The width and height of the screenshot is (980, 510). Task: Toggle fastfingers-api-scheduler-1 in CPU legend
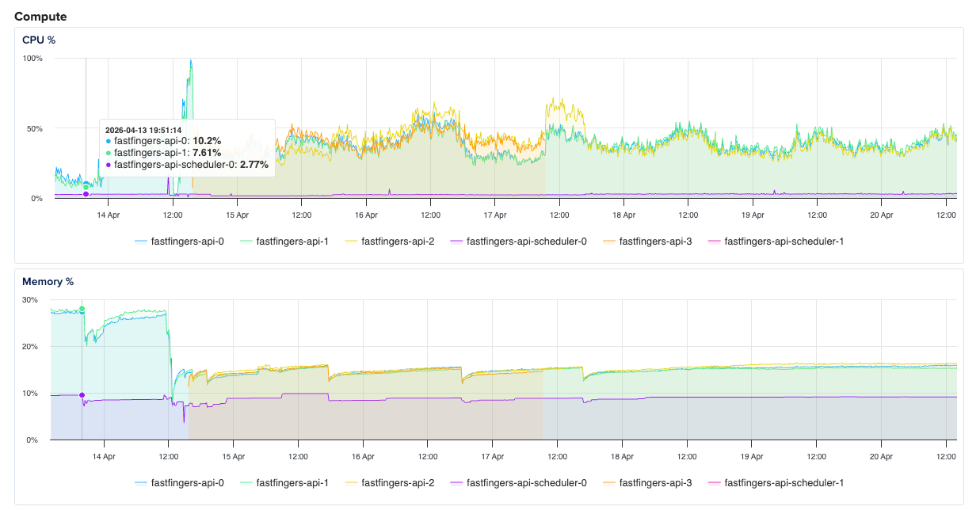[776, 241]
